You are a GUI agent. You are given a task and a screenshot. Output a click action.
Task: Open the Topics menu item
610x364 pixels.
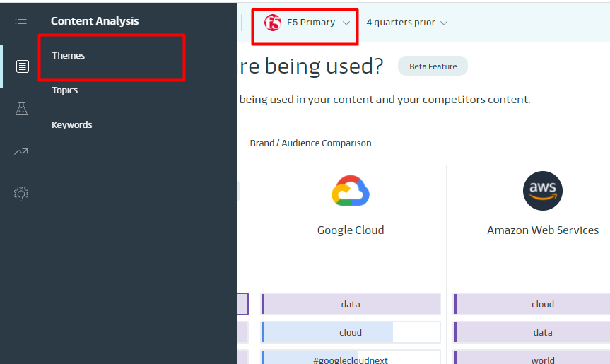(64, 90)
